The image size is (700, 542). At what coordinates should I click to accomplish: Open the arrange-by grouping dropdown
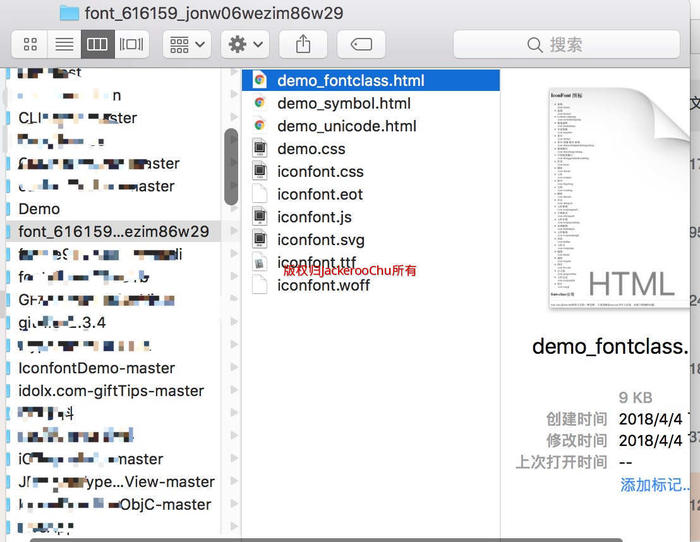[187, 44]
